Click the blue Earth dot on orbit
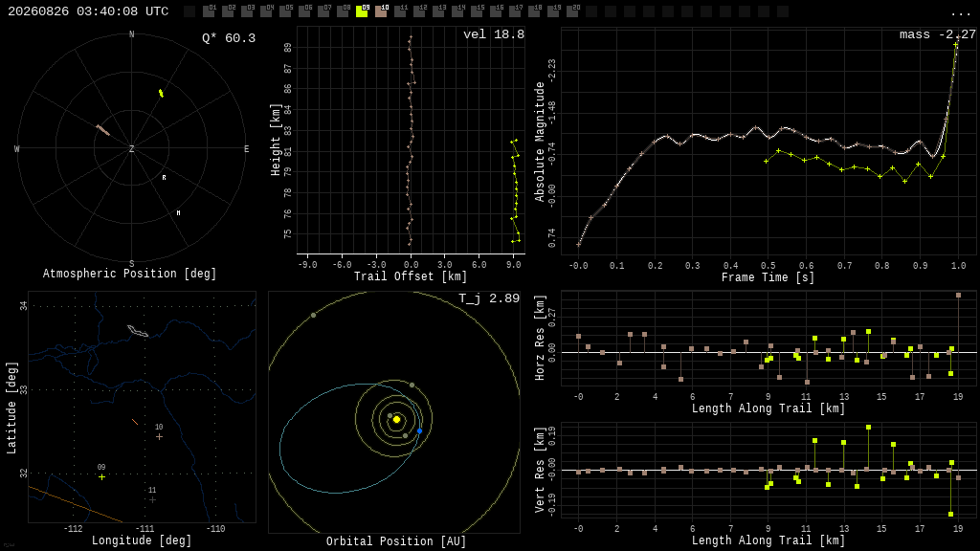980x551 pixels. click(419, 431)
